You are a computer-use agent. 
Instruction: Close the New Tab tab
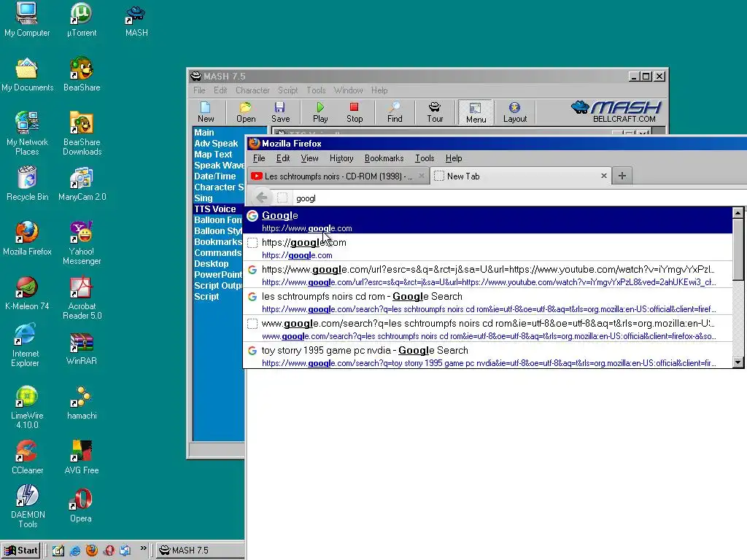(603, 176)
